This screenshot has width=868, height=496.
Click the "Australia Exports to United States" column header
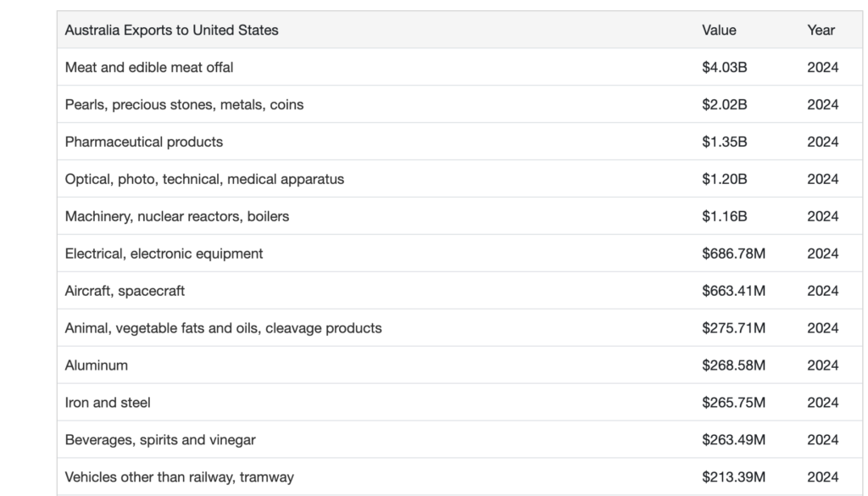[x=171, y=30]
